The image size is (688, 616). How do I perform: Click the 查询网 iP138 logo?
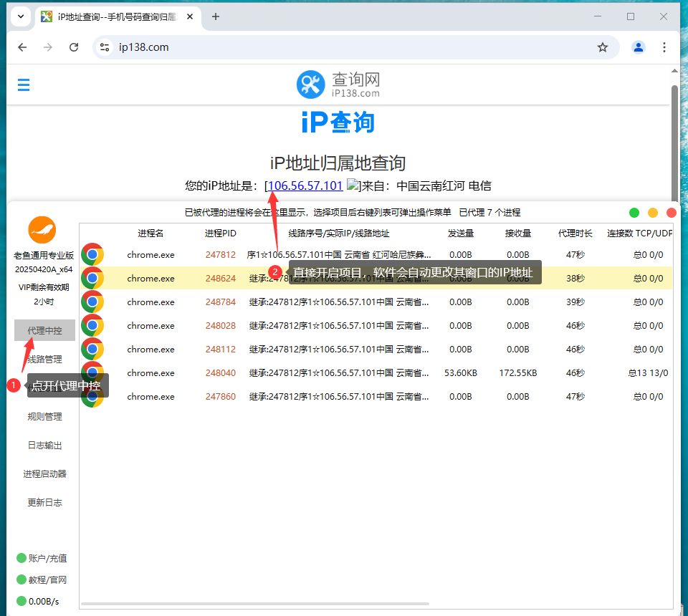click(x=338, y=85)
